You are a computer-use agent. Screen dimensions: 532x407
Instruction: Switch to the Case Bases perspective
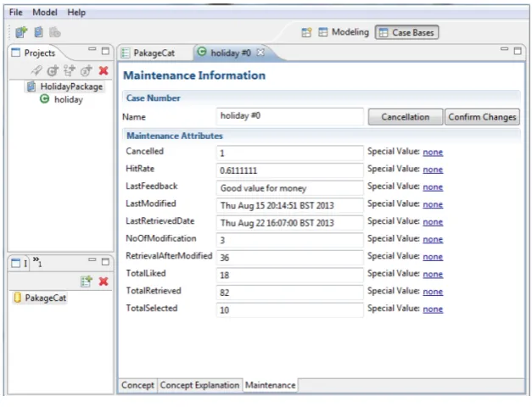[406, 32]
